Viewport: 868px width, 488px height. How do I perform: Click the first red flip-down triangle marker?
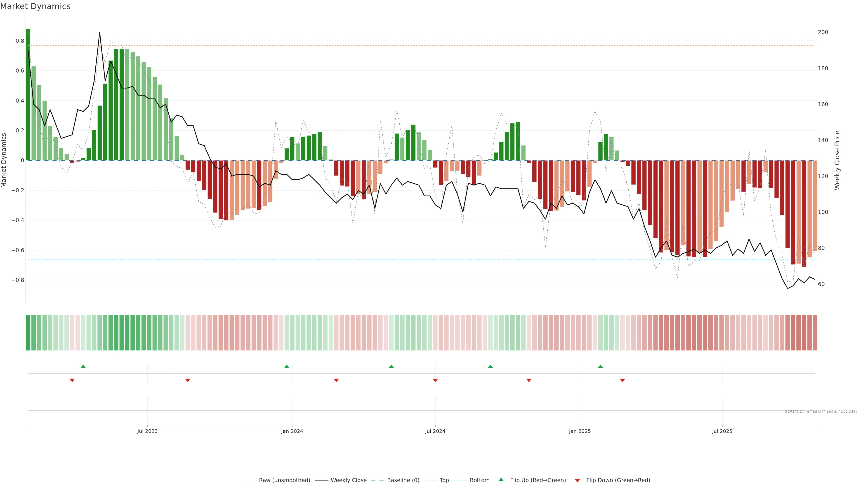pyautogui.click(x=72, y=380)
